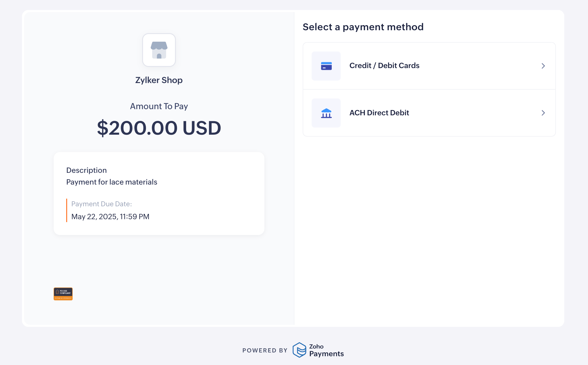The image size is (588, 365).
Task: Click the orange bar beside the due date
Action: tap(67, 210)
